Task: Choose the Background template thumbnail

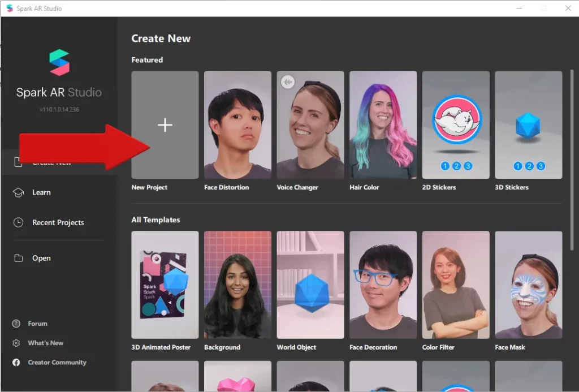Action: tap(237, 285)
